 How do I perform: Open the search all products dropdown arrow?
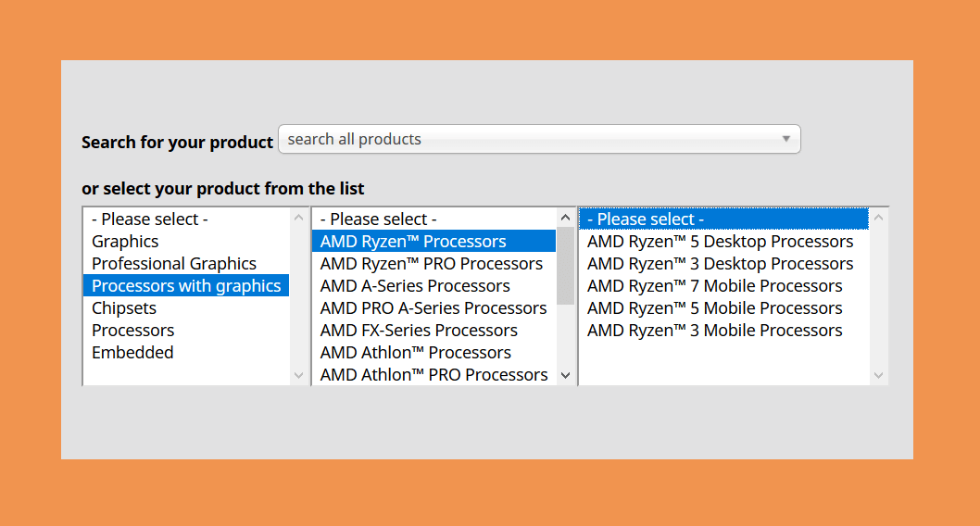click(x=785, y=139)
